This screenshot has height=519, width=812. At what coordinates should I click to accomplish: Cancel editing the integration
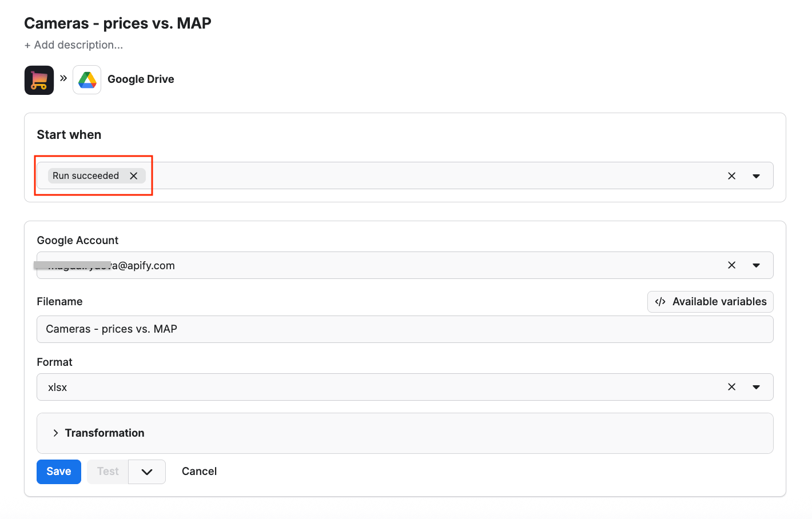(x=199, y=472)
